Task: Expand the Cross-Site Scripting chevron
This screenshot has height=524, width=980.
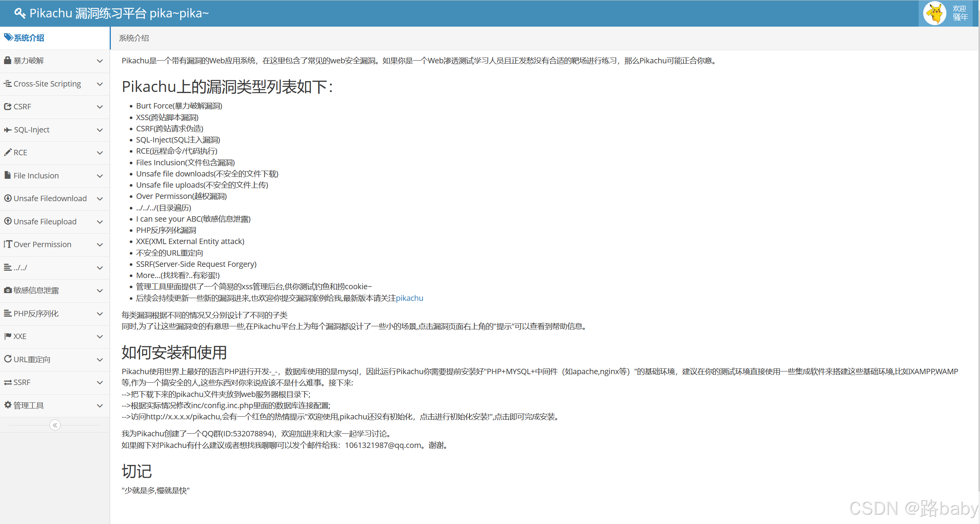Action: (x=100, y=84)
